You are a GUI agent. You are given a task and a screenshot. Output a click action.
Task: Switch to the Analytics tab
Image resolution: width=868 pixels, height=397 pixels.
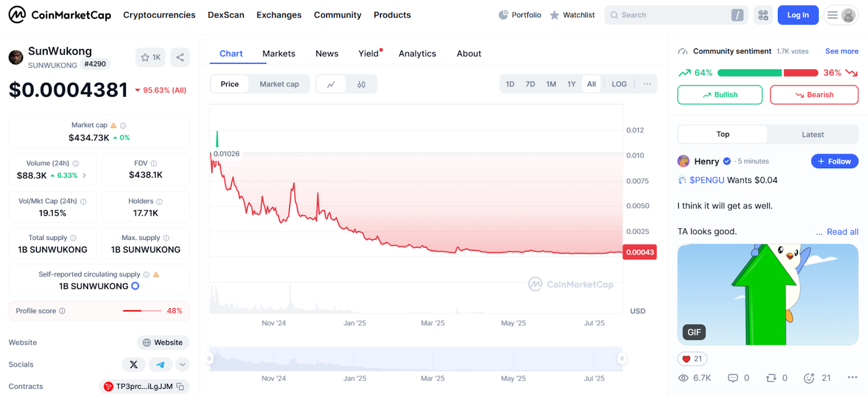pos(417,54)
